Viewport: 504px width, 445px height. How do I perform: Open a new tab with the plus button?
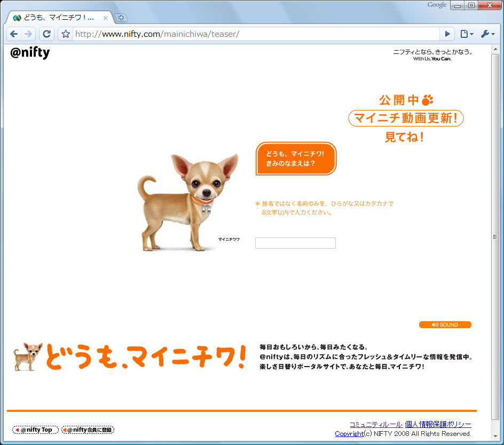click(x=121, y=18)
